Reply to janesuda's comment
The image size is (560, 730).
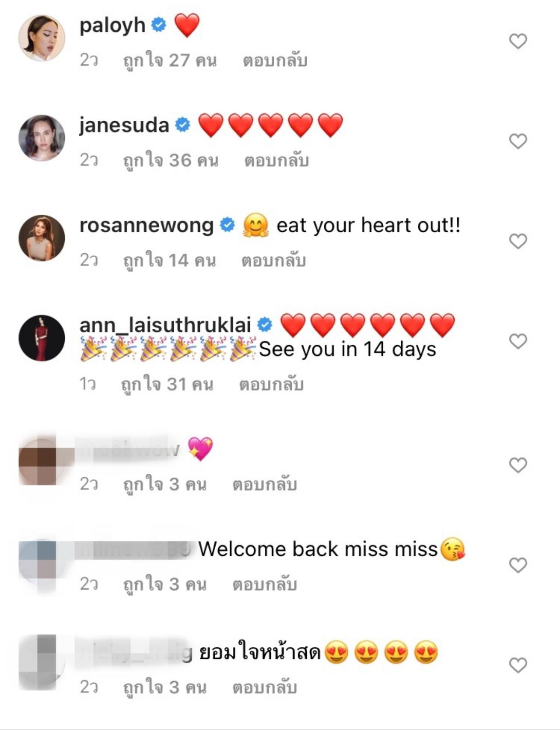tap(276, 161)
